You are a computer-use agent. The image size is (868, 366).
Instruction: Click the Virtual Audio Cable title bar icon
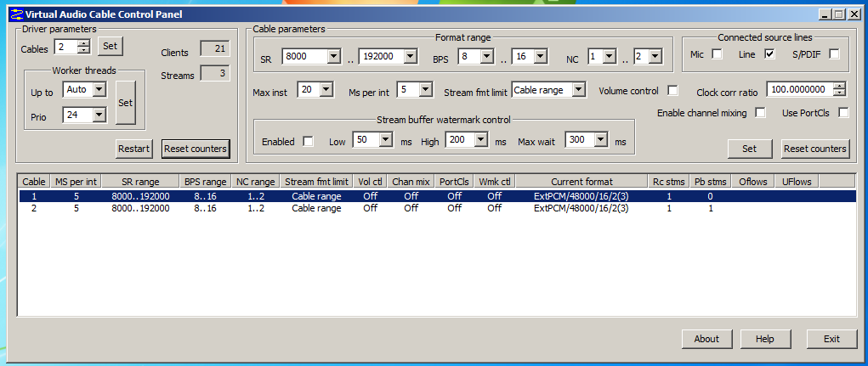click(x=16, y=15)
